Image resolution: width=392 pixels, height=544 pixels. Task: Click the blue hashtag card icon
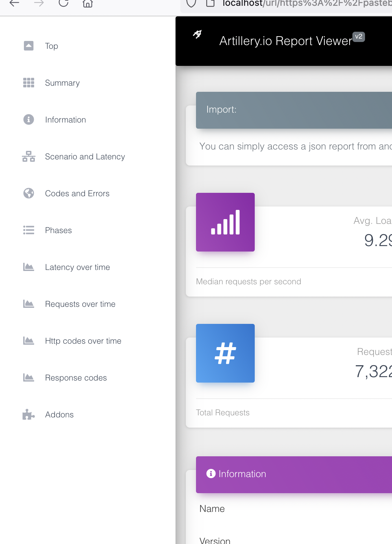point(225,353)
